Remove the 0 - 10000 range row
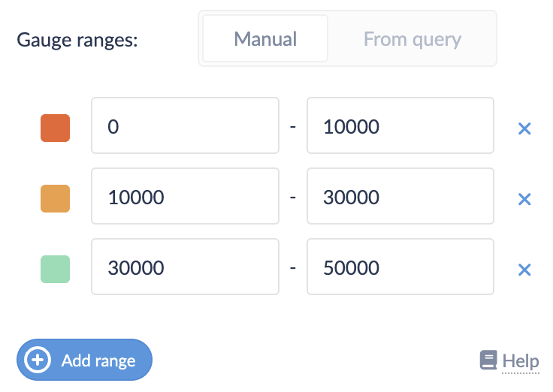Viewport: 553px width, 392px height. pyautogui.click(x=524, y=128)
